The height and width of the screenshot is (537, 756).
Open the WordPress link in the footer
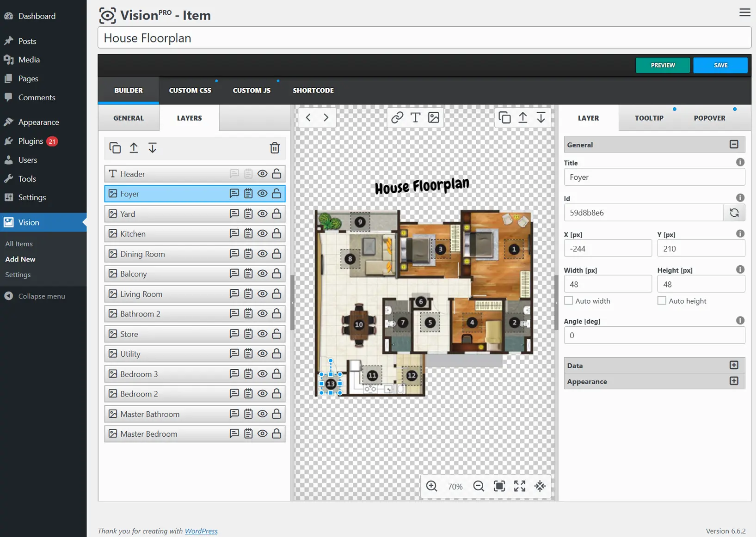tap(201, 531)
